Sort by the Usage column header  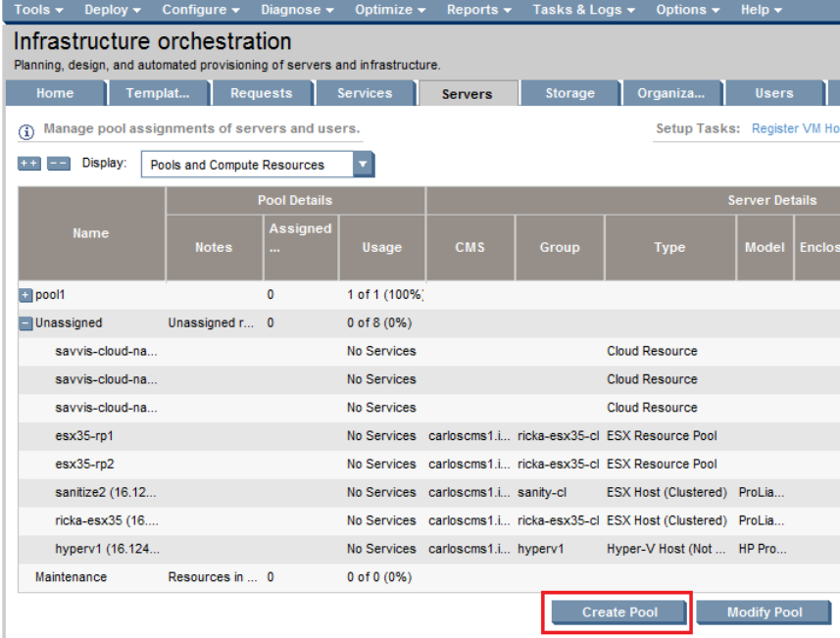tap(381, 248)
